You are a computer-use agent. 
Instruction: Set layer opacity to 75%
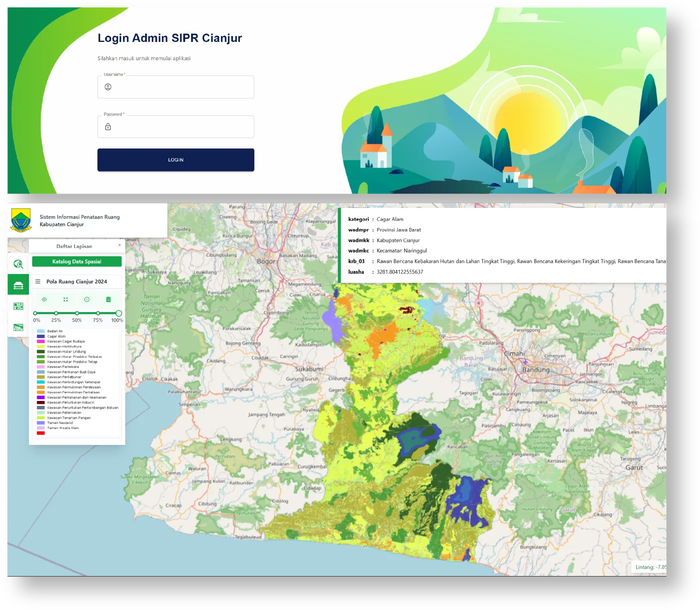[x=98, y=313]
